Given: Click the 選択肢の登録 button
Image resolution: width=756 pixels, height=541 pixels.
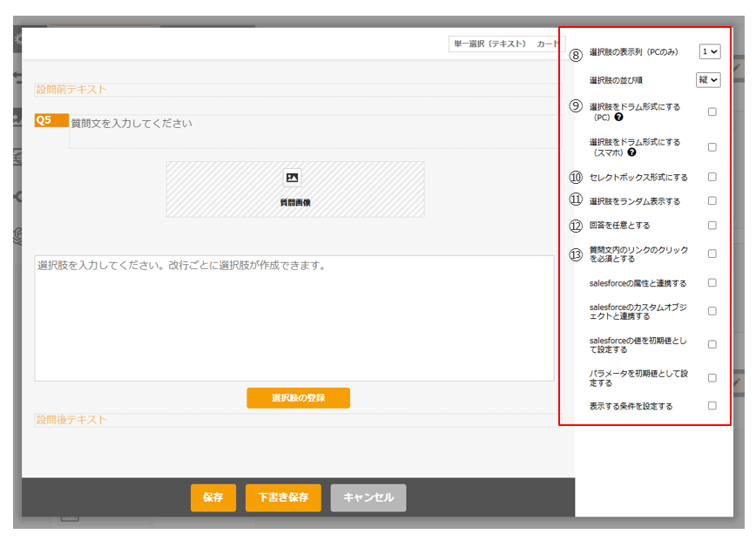Looking at the screenshot, I should (299, 398).
